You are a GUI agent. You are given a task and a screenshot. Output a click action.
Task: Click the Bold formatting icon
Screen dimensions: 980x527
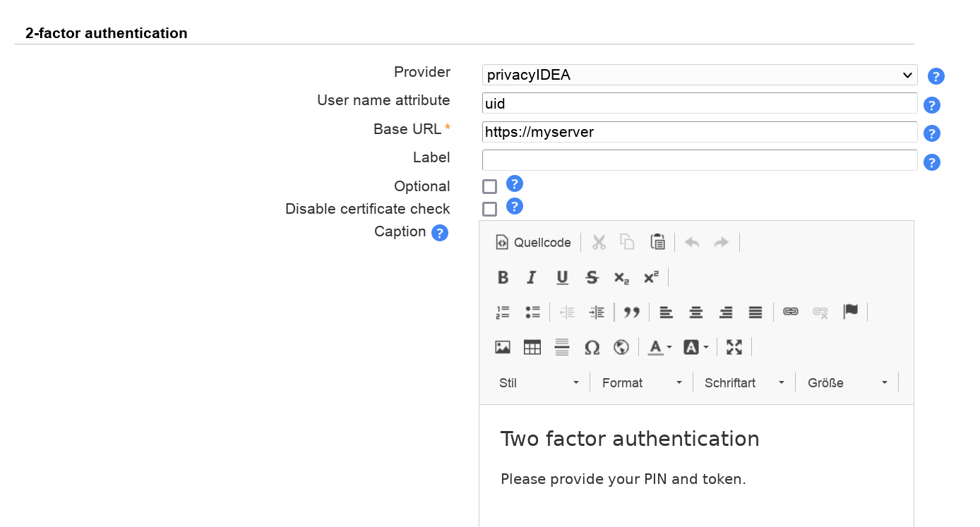pyautogui.click(x=503, y=278)
